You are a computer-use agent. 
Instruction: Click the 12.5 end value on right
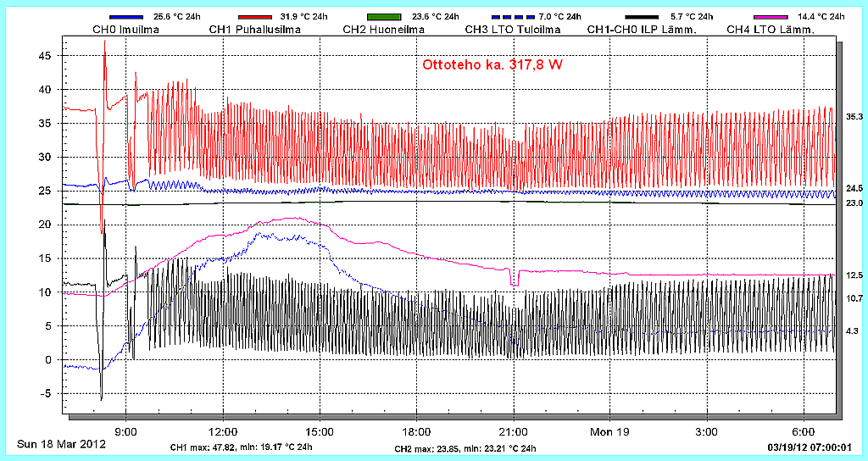854,275
